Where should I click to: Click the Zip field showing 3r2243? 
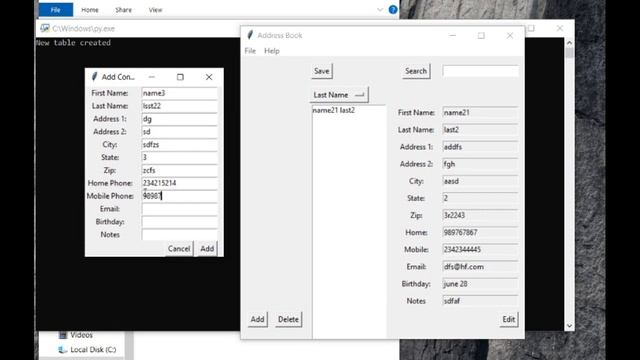480,216
